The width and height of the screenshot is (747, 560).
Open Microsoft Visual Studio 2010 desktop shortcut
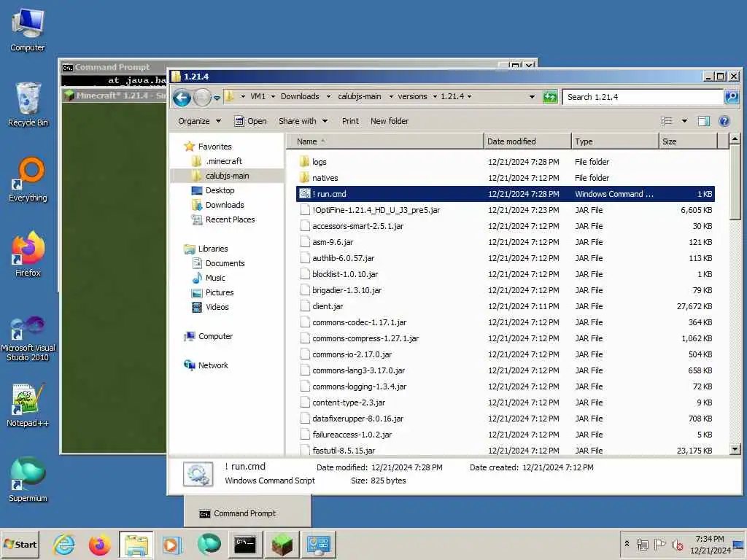[28, 339]
